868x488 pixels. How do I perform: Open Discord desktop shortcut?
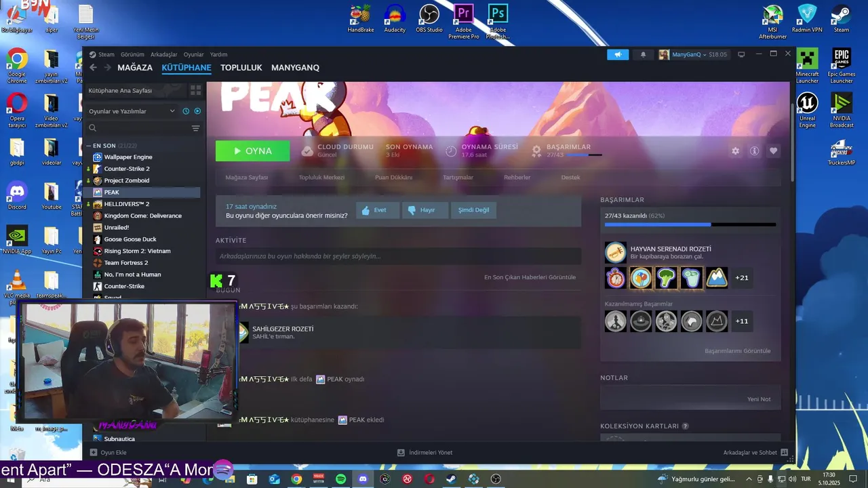17,196
